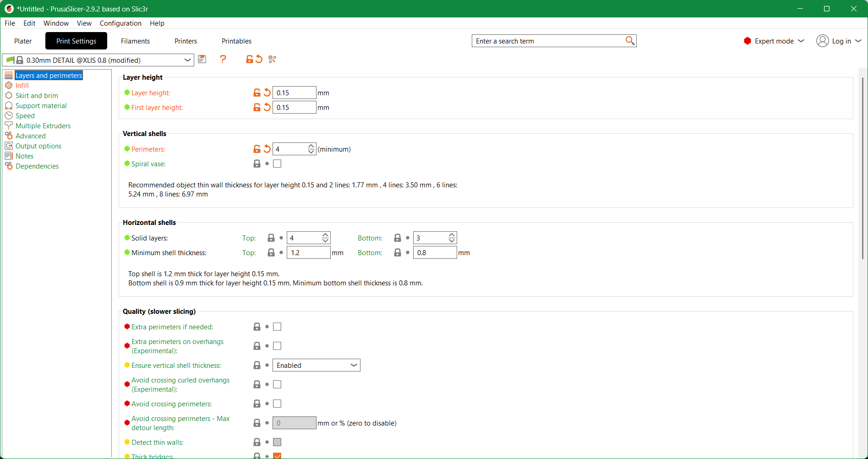Toggle Extra perimeters on overhangs checkbox
This screenshot has height=459, width=868.
(277, 346)
